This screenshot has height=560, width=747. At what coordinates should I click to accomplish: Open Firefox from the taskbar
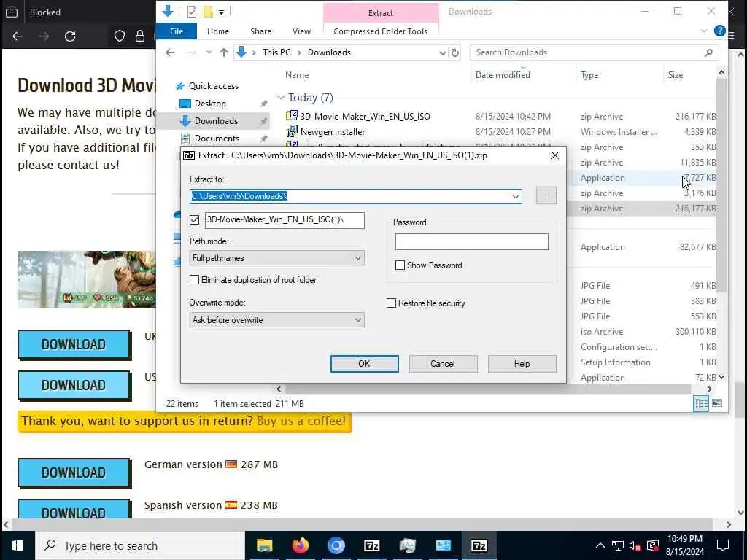pos(300,545)
